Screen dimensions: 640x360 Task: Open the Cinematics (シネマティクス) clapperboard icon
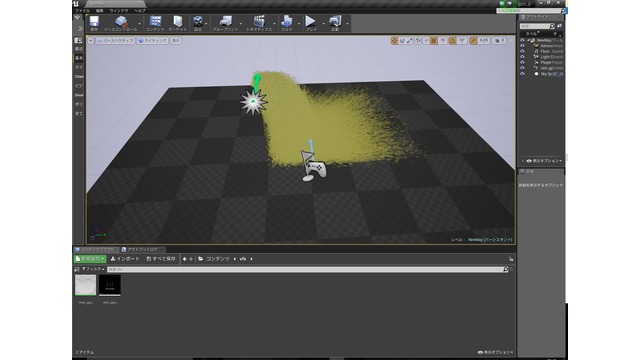click(x=259, y=23)
